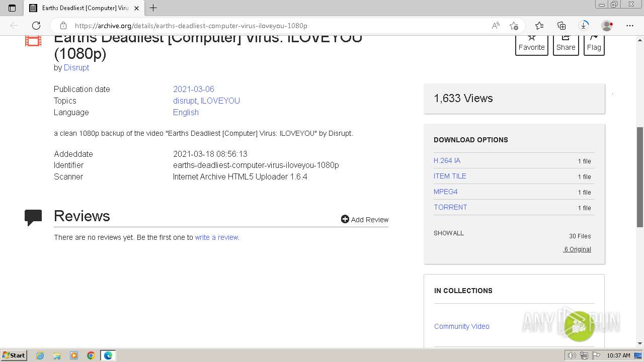Image resolution: width=644 pixels, height=362 pixels.
Task: Click the Scanner value Internet Archive HTML5 Uploader
Action: click(240, 176)
